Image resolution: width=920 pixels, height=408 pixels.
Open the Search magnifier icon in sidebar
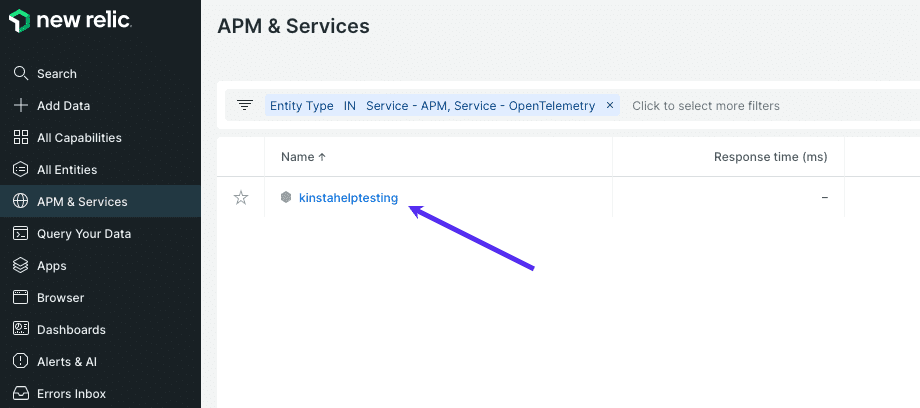click(x=20, y=74)
